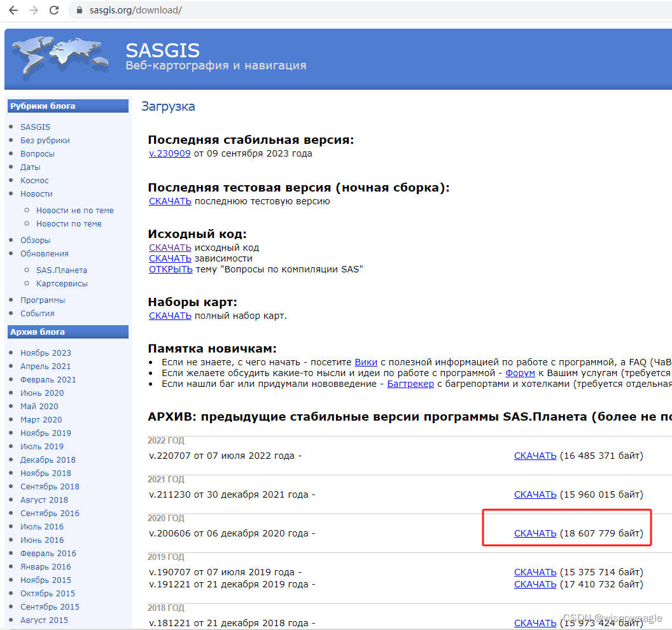Open the Форум link
The width and height of the screenshot is (672, 630).
pos(520,373)
